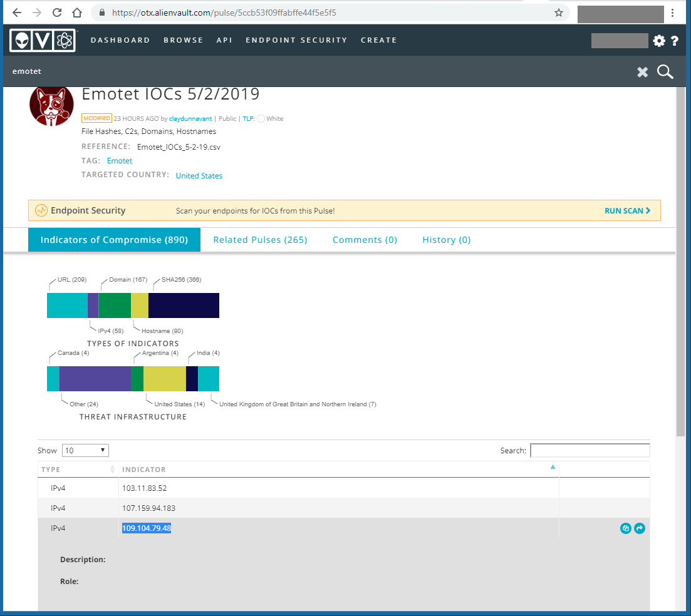
Task: Click the page vertical scrollbar
Action: click(x=681, y=262)
